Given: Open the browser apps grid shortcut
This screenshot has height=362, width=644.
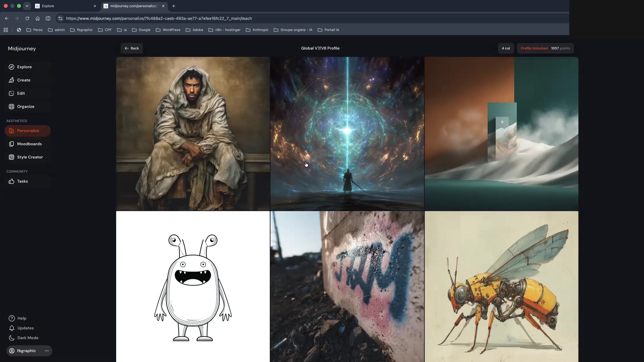Looking at the screenshot, I should [6, 30].
